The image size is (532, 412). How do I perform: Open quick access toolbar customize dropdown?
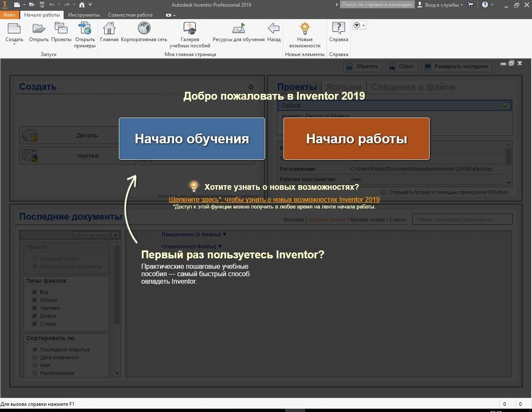point(90,5)
